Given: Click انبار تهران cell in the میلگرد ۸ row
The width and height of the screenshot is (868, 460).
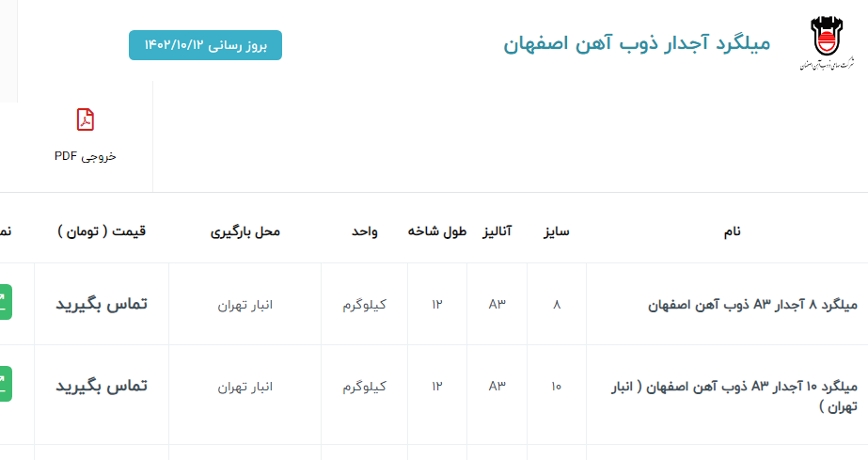Looking at the screenshot, I should (x=245, y=305).
